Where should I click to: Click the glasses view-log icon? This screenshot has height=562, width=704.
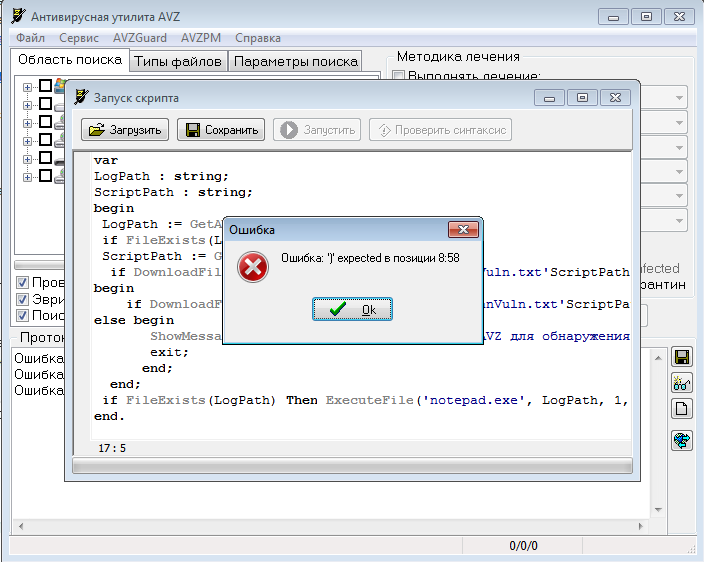click(682, 382)
